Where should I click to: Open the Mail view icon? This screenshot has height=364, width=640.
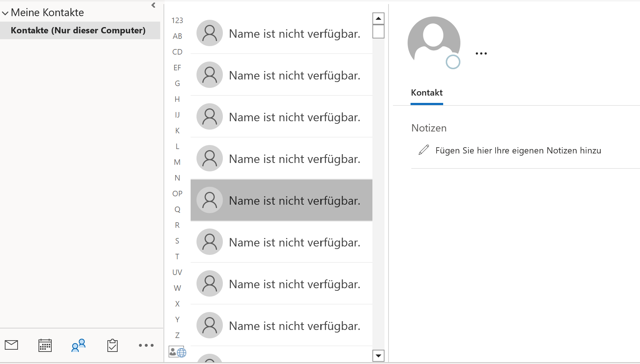pos(11,345)
